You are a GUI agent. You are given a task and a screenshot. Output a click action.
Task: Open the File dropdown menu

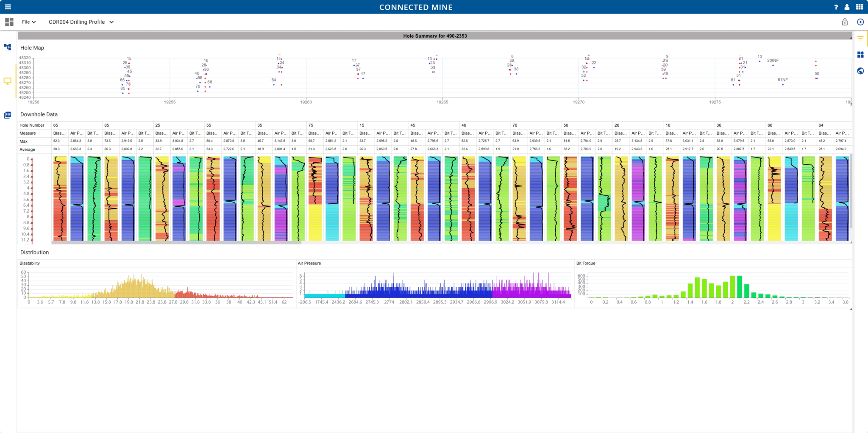(x=29, y=22)
